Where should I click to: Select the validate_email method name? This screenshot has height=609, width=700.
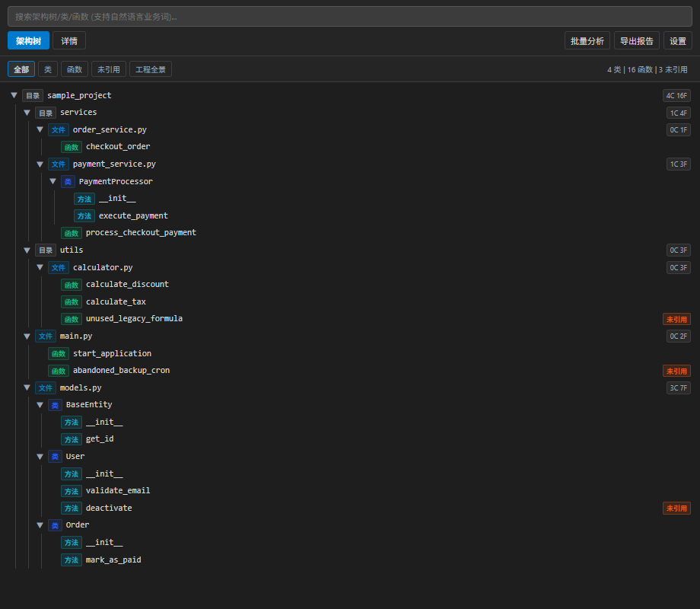pyautogui.click(x=118, y=490)
